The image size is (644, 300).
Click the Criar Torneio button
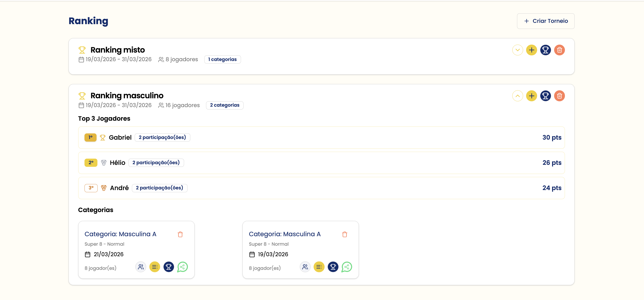(x=546, y=21)
